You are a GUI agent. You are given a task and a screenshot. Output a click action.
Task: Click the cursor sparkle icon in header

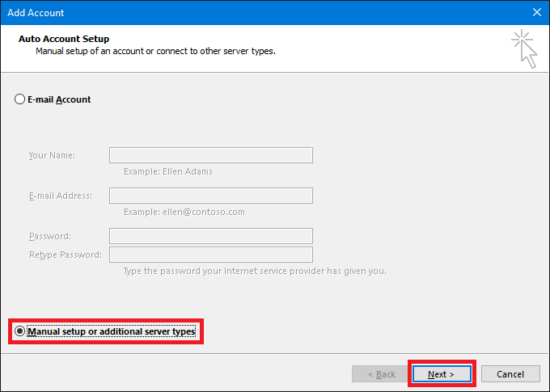click(522, 48)
